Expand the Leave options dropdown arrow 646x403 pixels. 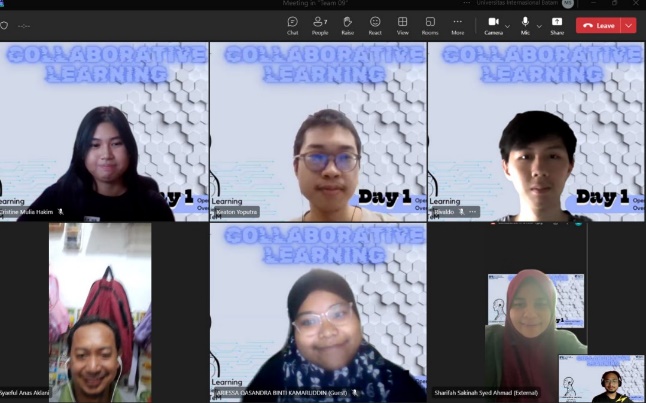(629, 26)
